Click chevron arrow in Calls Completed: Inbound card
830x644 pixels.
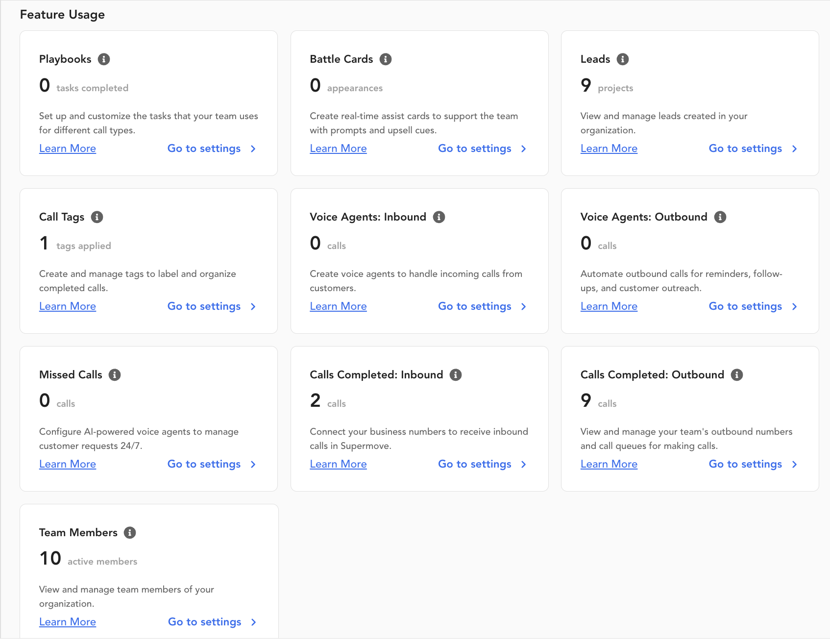pyautogui.click(x=524, y=465)
